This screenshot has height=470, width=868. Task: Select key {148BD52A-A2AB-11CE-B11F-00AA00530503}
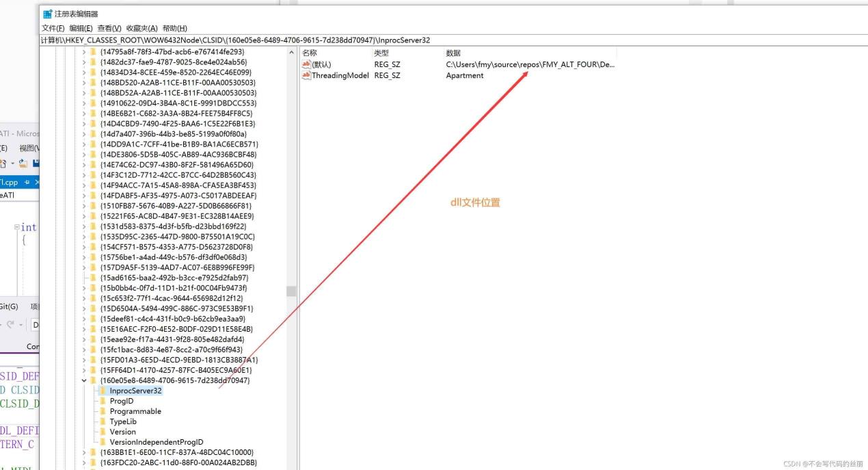tap(178, 93)
